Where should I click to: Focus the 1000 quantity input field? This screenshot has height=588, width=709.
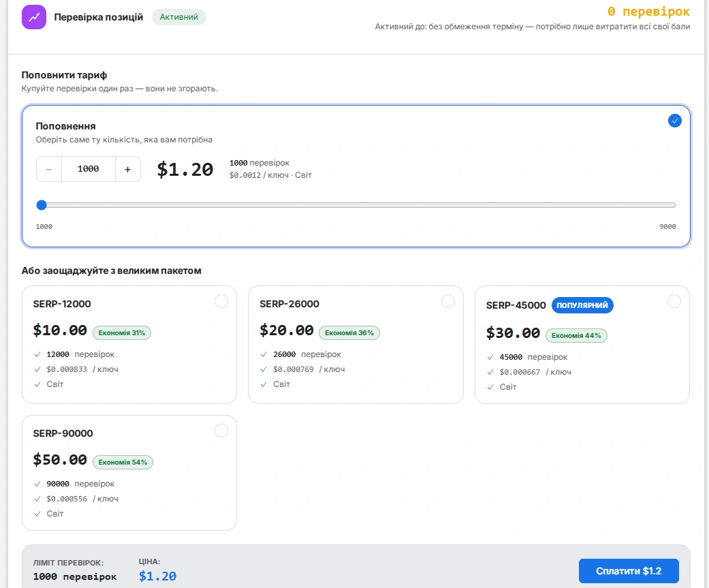(x=88, y=169)
